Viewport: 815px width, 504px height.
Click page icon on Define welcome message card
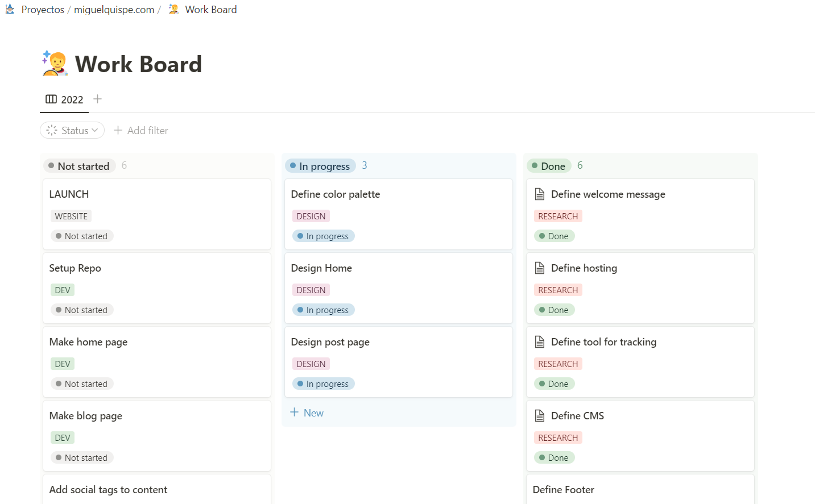coord(540,194)
